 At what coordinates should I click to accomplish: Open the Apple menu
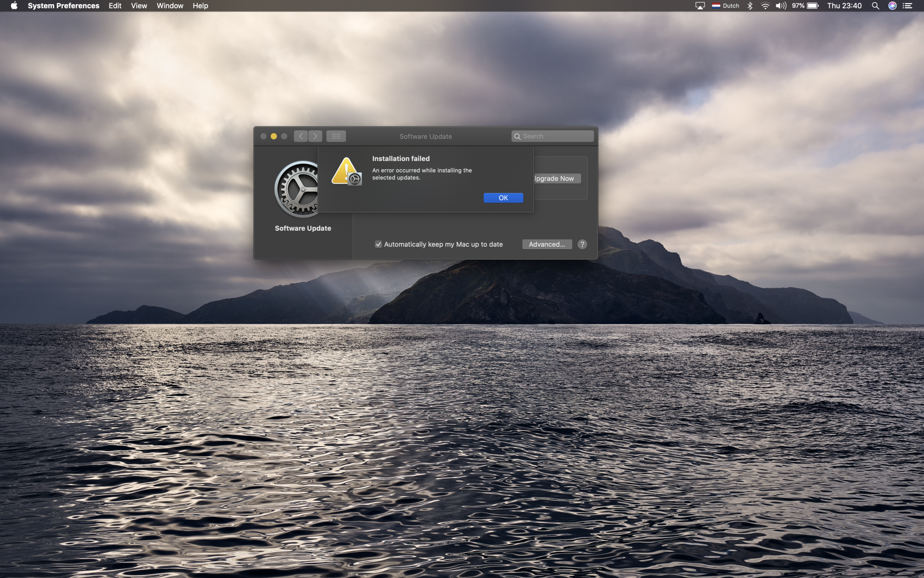(x=14, y=6)
